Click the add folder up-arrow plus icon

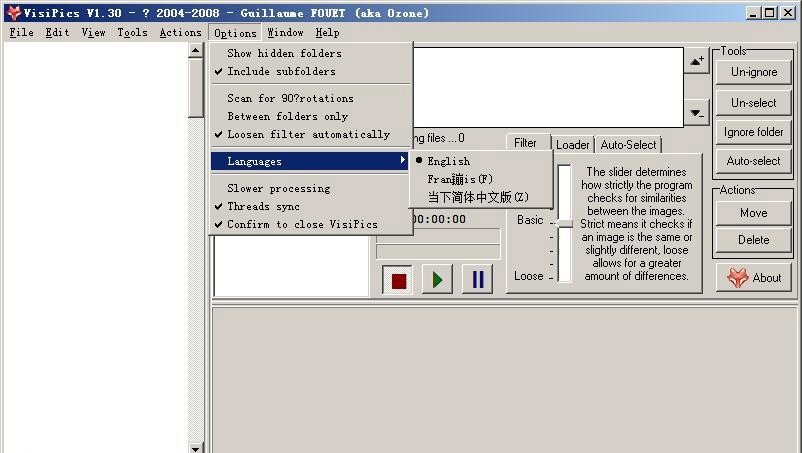tap(697, 61)
